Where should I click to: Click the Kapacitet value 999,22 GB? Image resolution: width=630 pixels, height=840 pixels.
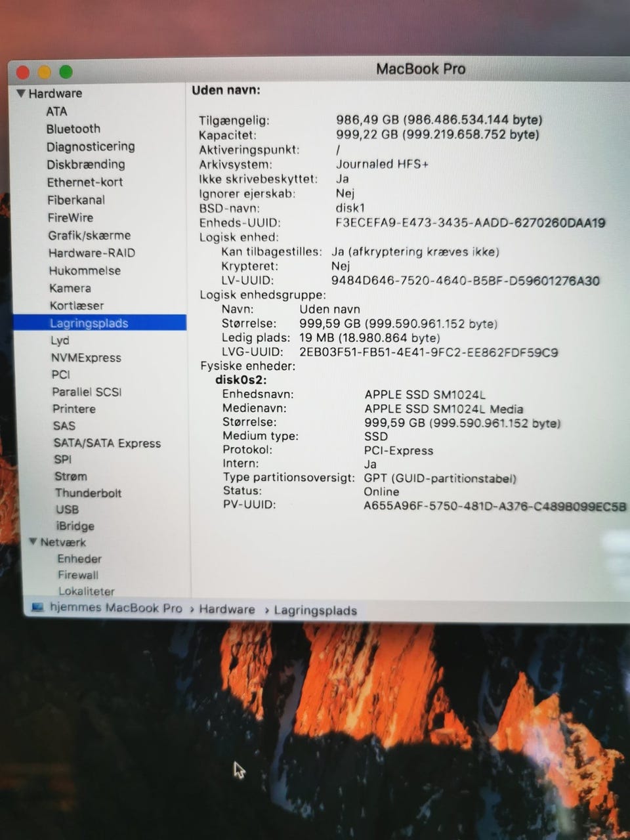click(438, 135)
